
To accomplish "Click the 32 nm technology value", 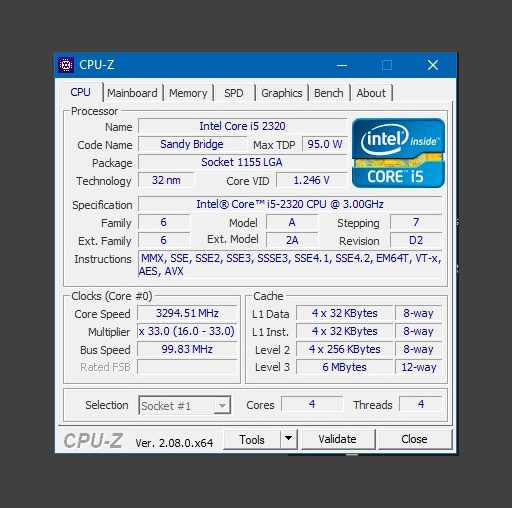I will point(166,180).
